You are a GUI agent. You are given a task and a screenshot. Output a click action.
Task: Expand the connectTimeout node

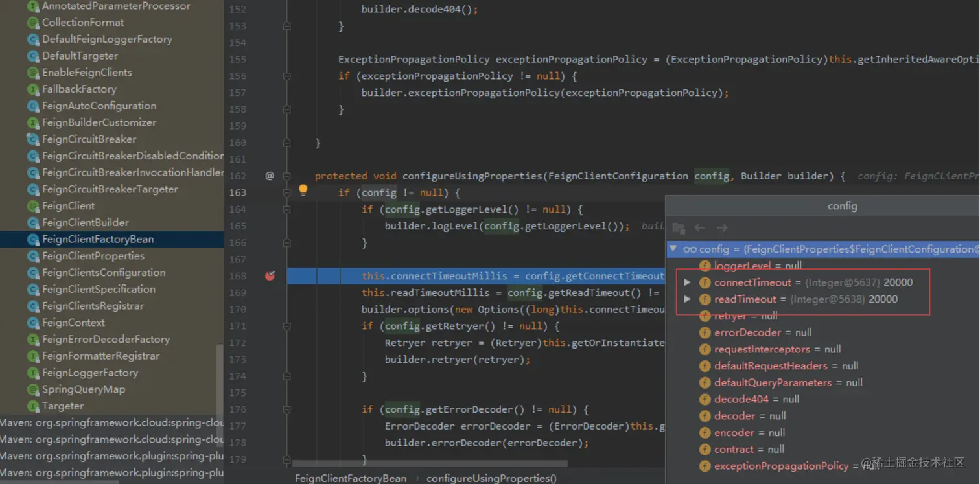tap(688, 282)
